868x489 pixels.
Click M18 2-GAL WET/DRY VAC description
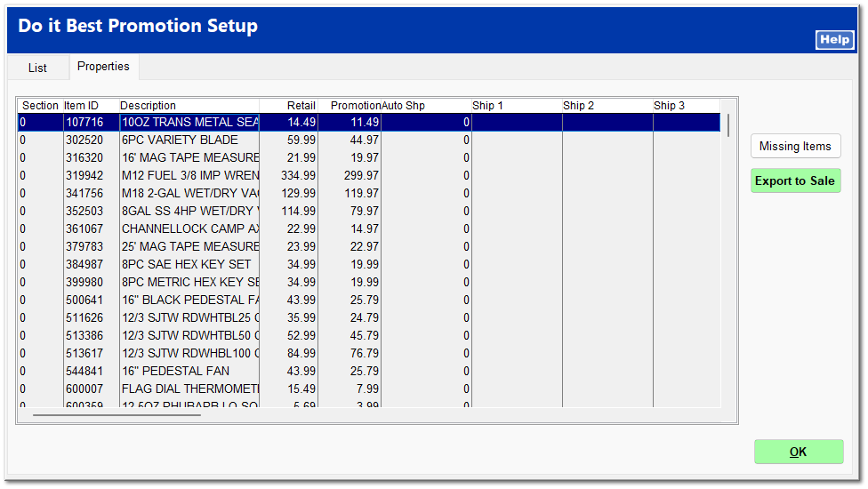point(190,193)
